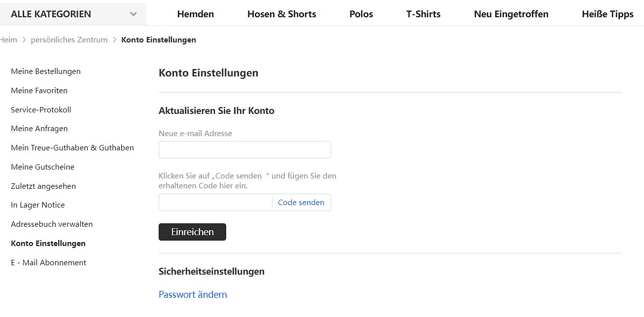Open Meine Favoriten in the sidebar
The image size is (644, 317).
pyautogui.click(x=39, y=91)
